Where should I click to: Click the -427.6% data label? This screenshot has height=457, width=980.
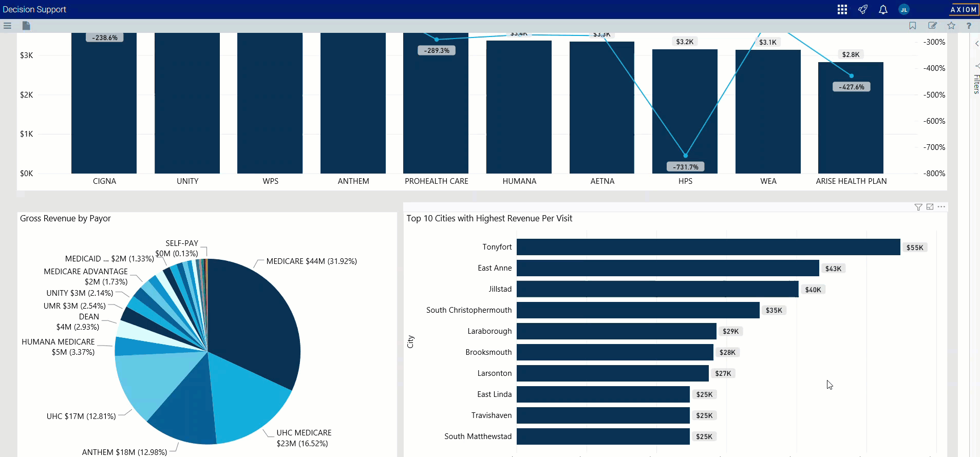pyautogui.click(x=851, y=87)
